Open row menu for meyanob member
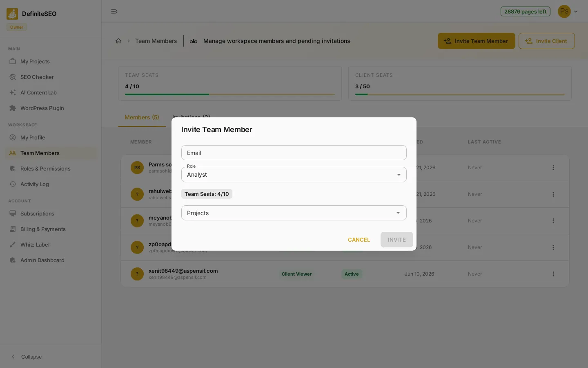 [x=553, y=221]
